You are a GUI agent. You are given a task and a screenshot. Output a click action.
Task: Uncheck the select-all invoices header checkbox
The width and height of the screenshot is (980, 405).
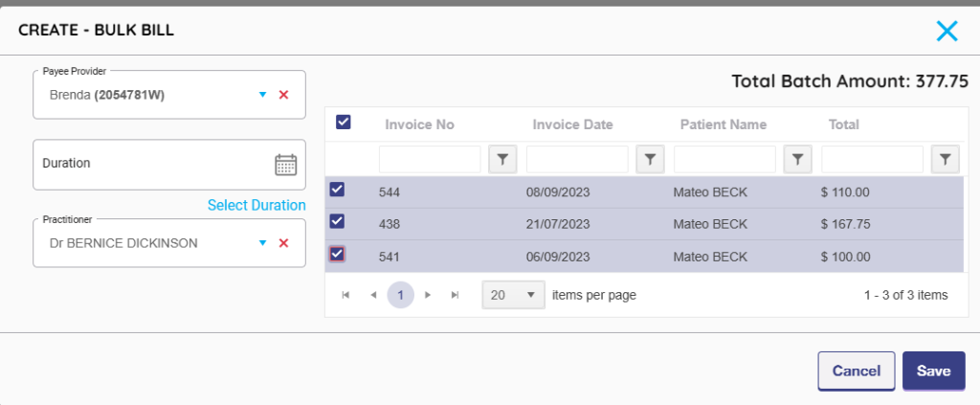pos(344,122)
